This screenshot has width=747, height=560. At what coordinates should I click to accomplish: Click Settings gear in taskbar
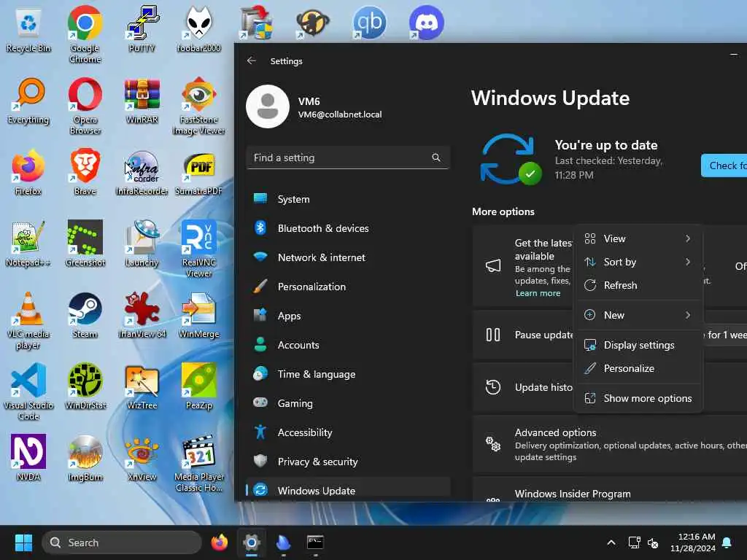(x=252, y=542)
